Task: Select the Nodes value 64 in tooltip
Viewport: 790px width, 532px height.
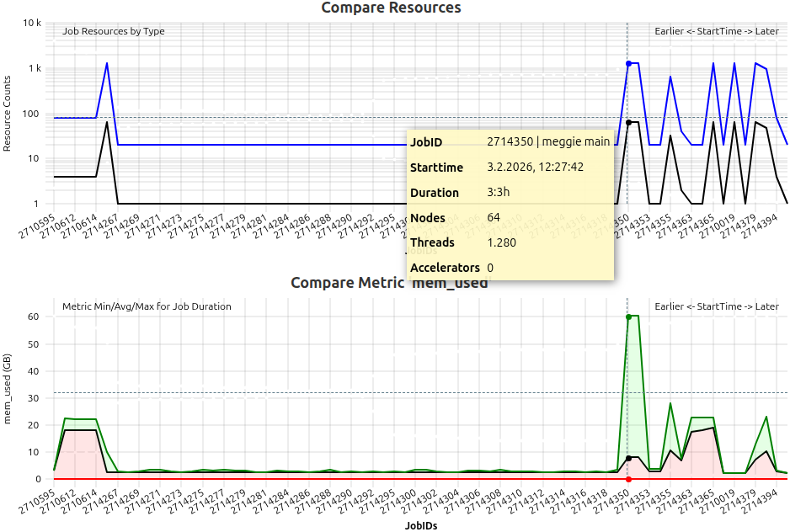Action: (494, 217)
